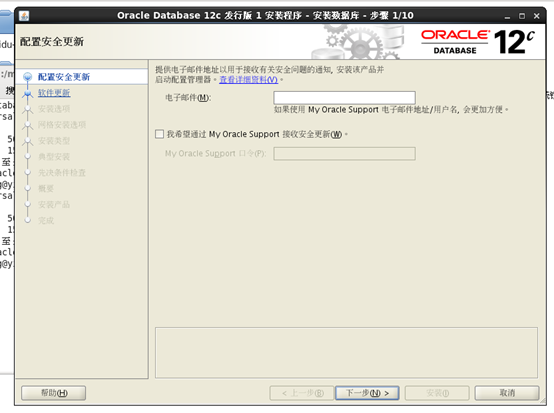Open the 查看详细资料(V) link
This screenshot has width=554, height=413.
click(x=248, y=79)
